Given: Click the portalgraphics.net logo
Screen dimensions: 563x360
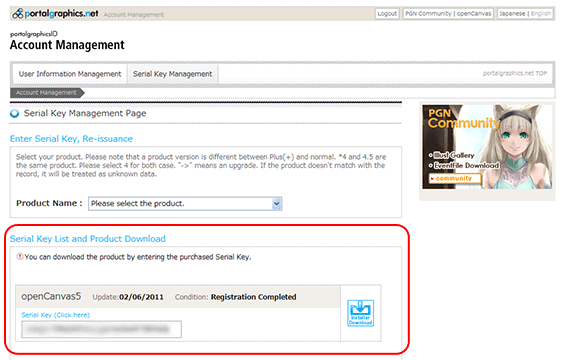Looking at the screenshot, I should point(55,14).
